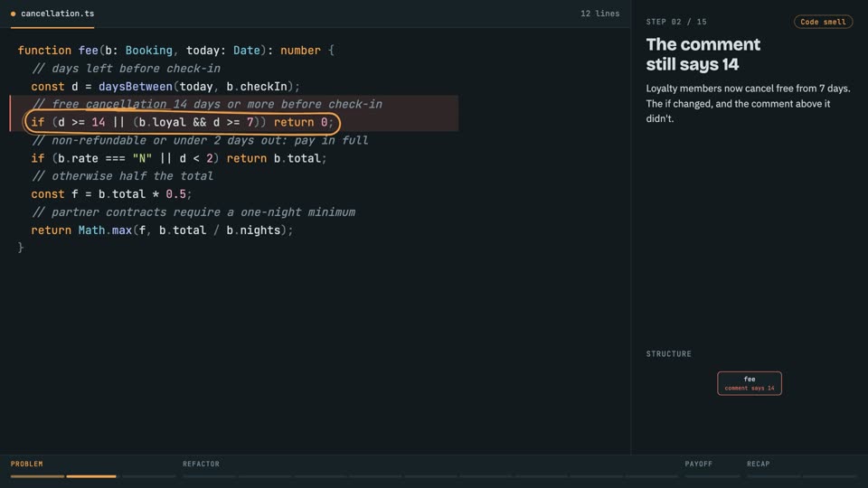Click the comment "free cancellation 14 days or more"
This screenshot has width=868, height=488.
tap(206, 104)
